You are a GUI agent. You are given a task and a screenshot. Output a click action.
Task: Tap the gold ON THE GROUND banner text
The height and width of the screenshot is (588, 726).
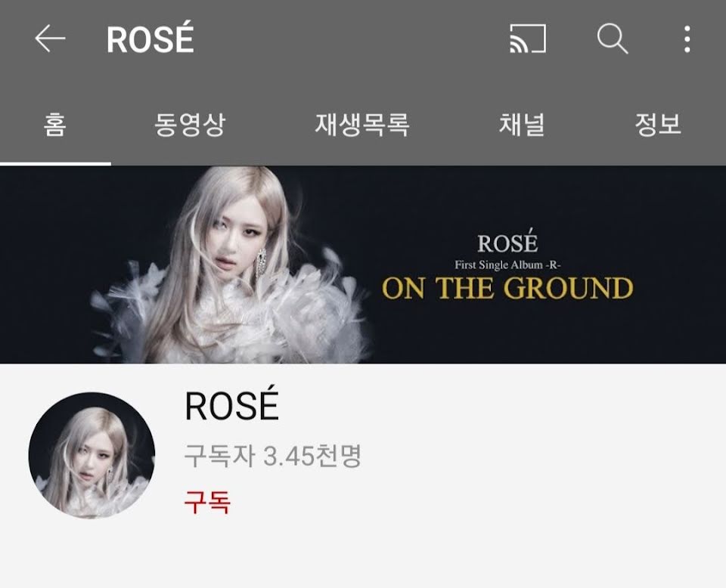pyautogui.click(x=507, y=288)
